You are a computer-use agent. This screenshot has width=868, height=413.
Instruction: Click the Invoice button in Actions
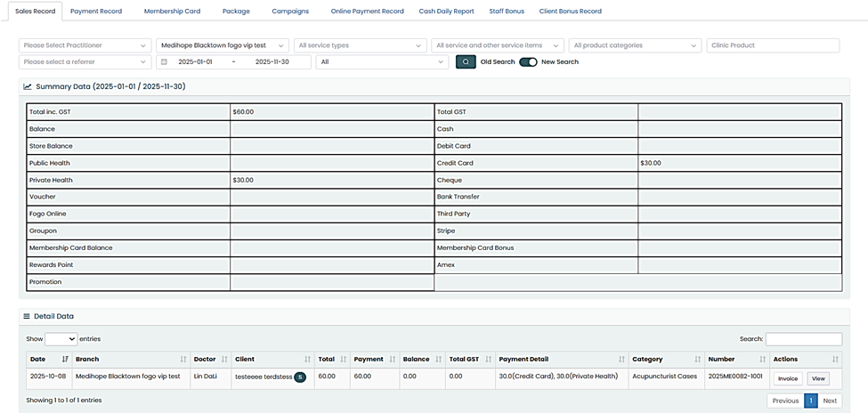click(787, 378)
